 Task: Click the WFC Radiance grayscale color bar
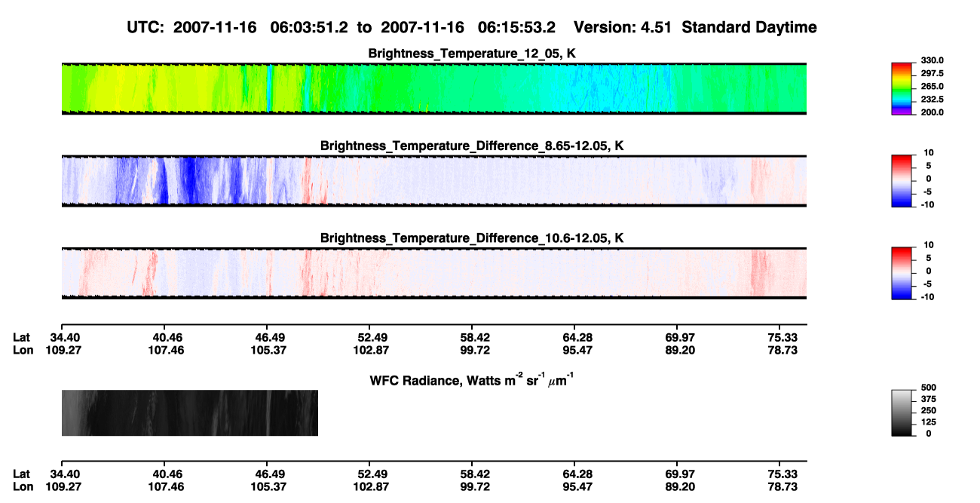pos(902,412)
